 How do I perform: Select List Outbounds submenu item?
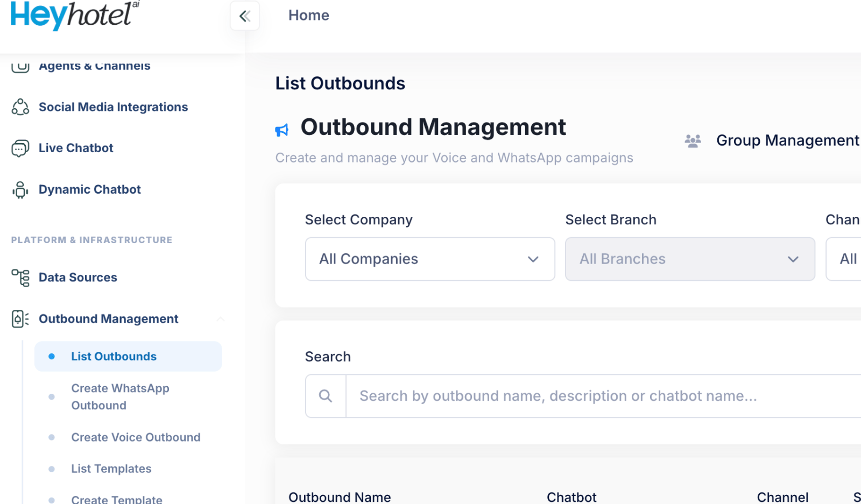(x=128, y=356)
